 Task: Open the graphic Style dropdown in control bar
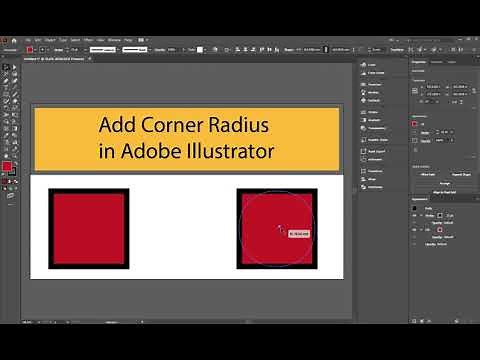tap(205, 50)
